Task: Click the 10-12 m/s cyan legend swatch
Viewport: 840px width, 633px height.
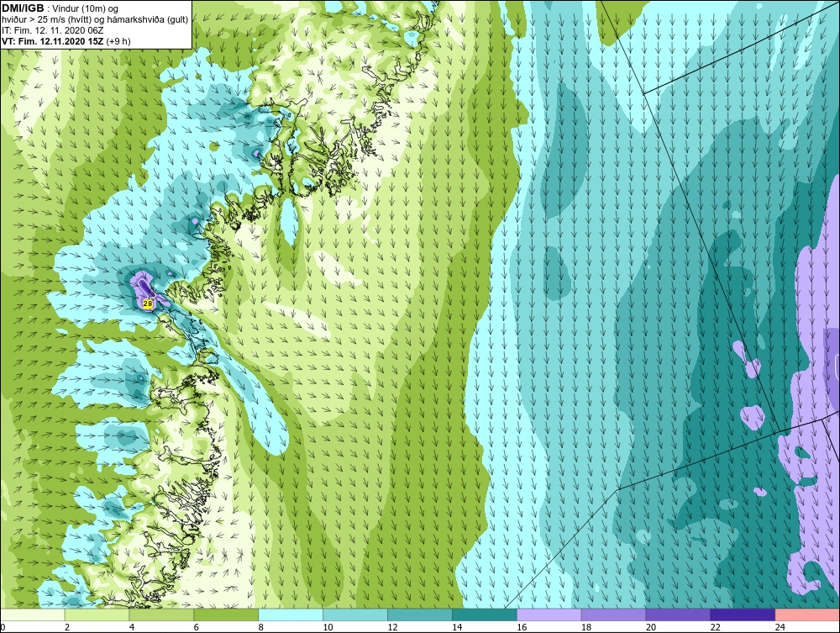Action: (x=355, y=615)
